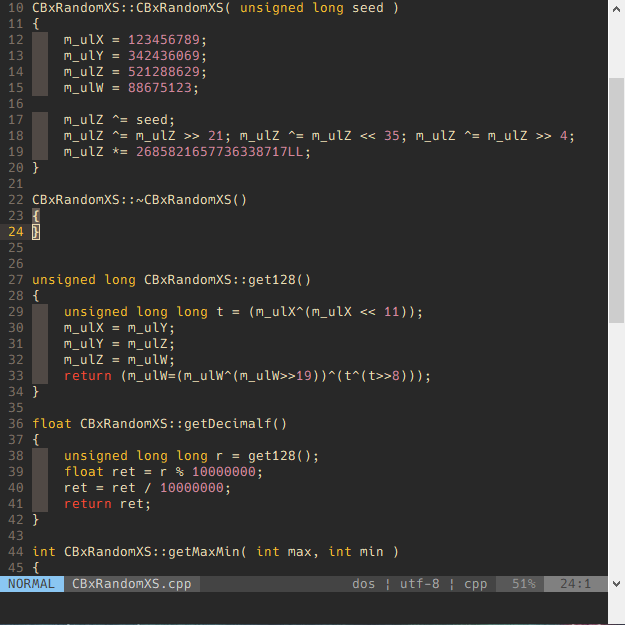Click the value 123456789
Image resolution: width=625 pixels, height=625 pixels.
(x=164, y=39)
